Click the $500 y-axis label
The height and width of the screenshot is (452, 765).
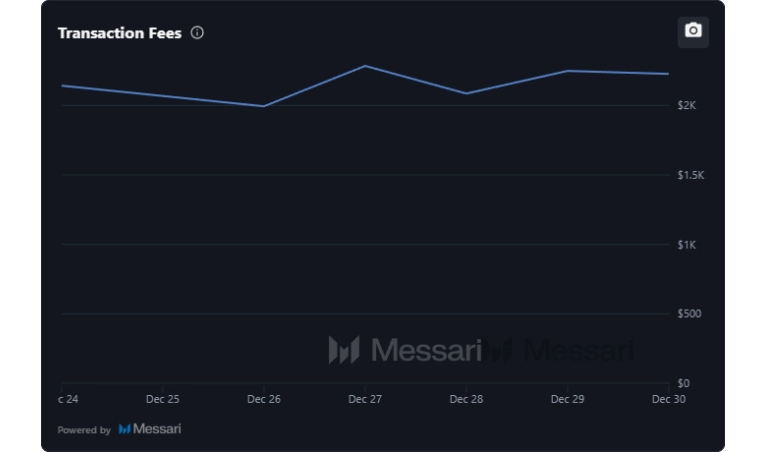coord(688,314)
